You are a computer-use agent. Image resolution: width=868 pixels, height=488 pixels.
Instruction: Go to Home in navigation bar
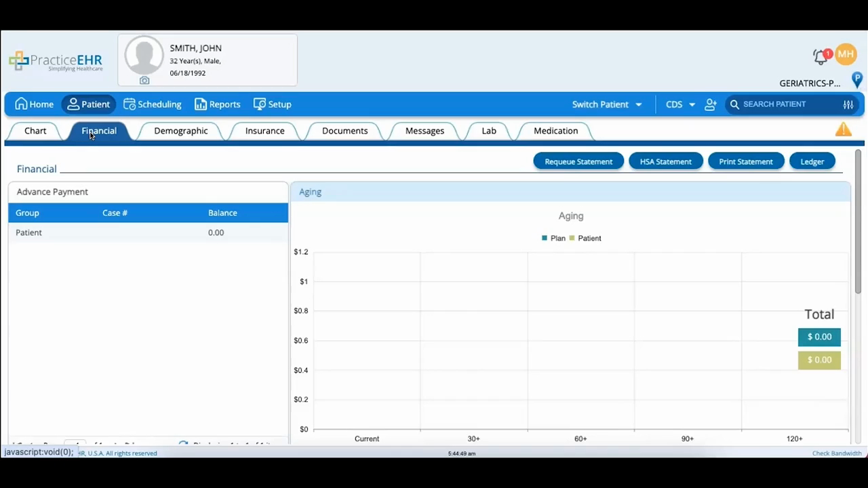(x=34, y=104)
